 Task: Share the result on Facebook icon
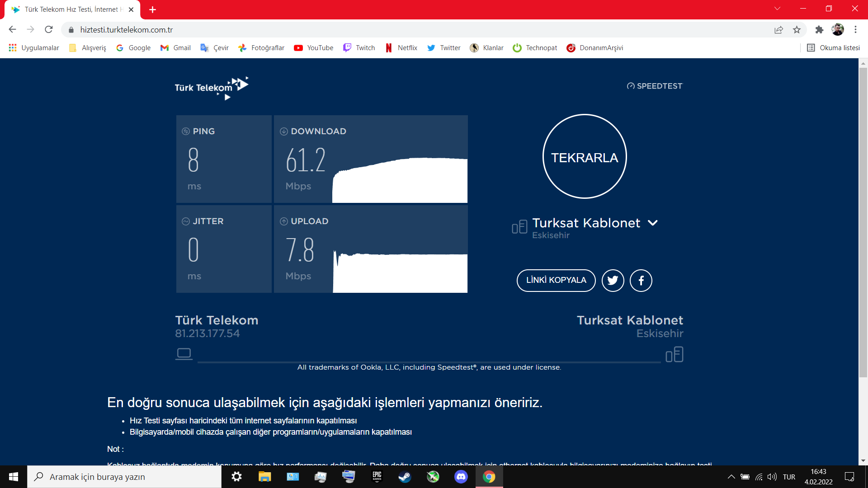pos(641,281)
